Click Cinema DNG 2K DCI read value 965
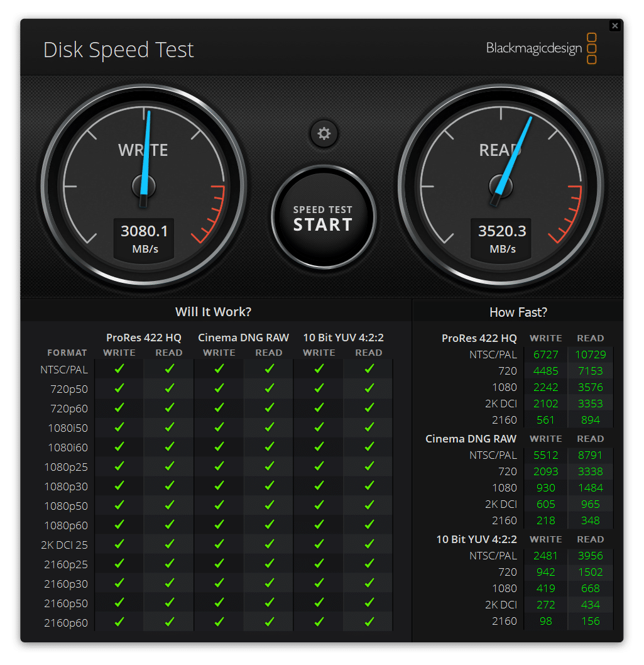The width and height of the screenshot is (644, 665). (x=591, y=504)
